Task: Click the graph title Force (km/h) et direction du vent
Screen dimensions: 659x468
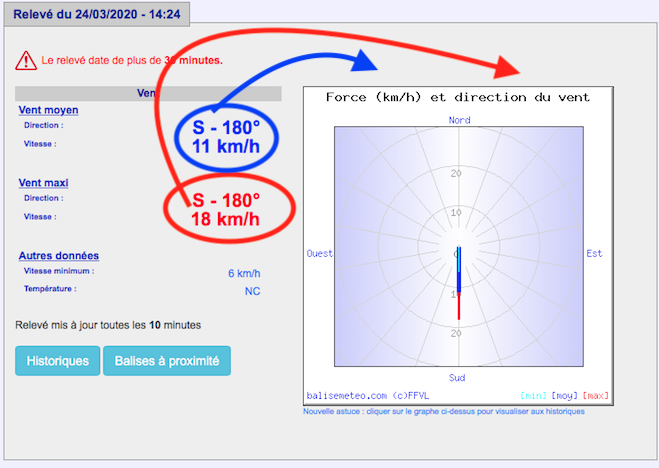Action: (458, 97)
